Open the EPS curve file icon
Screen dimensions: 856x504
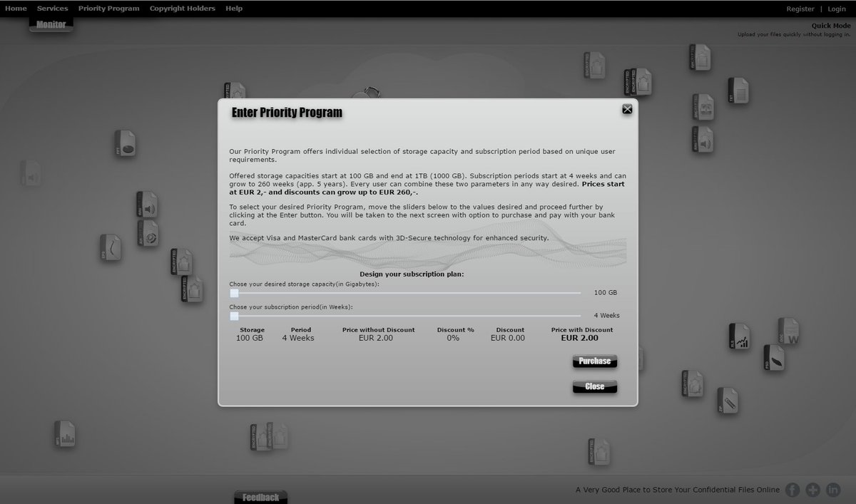(x=111, y=247)
